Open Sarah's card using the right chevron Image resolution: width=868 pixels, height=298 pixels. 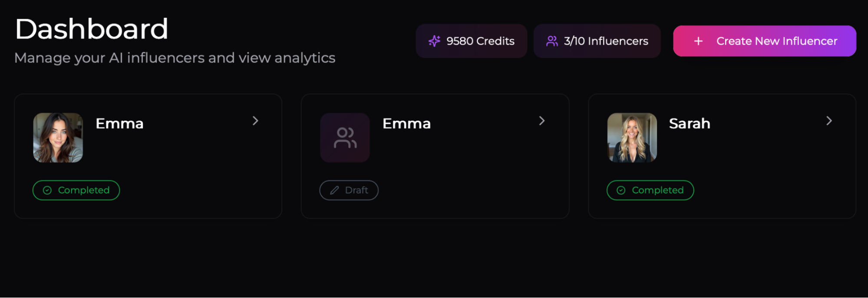(x=829, y=121)
